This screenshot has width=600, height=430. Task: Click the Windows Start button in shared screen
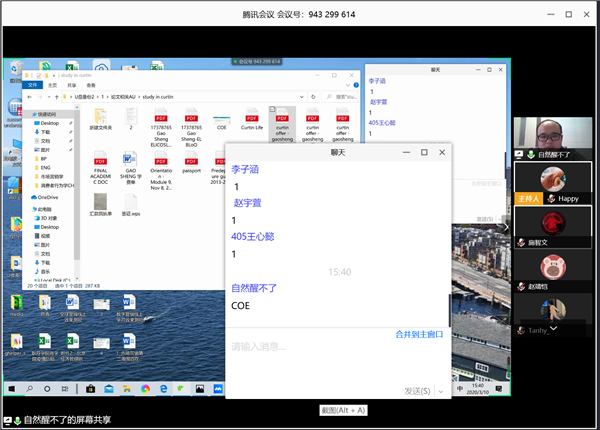(12, 388)
